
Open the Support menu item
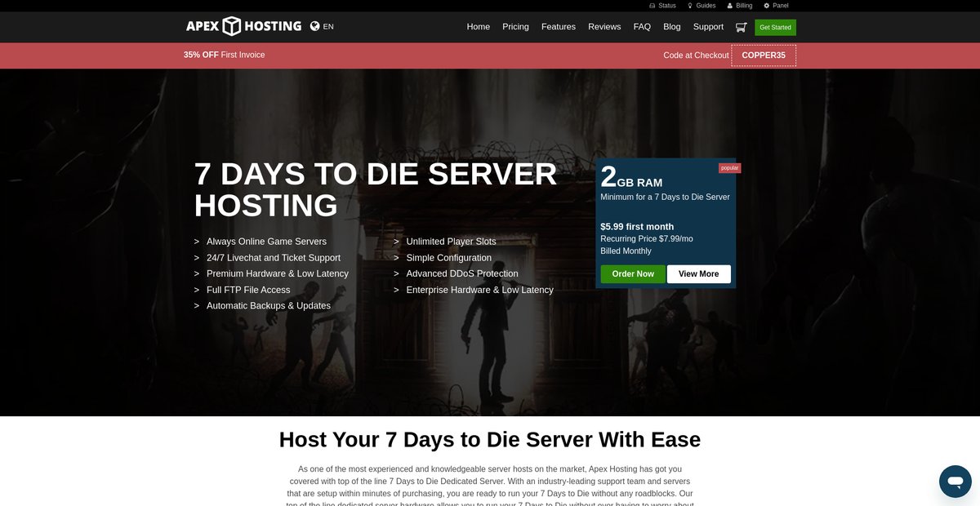point(708,27)
